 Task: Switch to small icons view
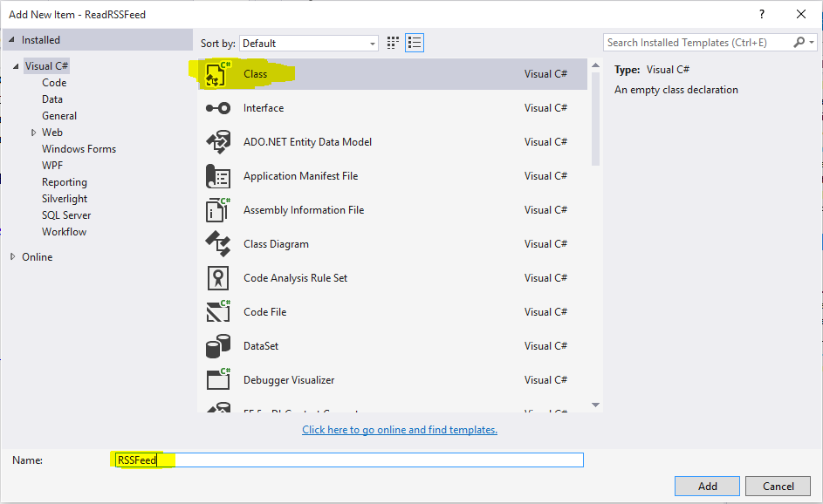pos(393,43)
